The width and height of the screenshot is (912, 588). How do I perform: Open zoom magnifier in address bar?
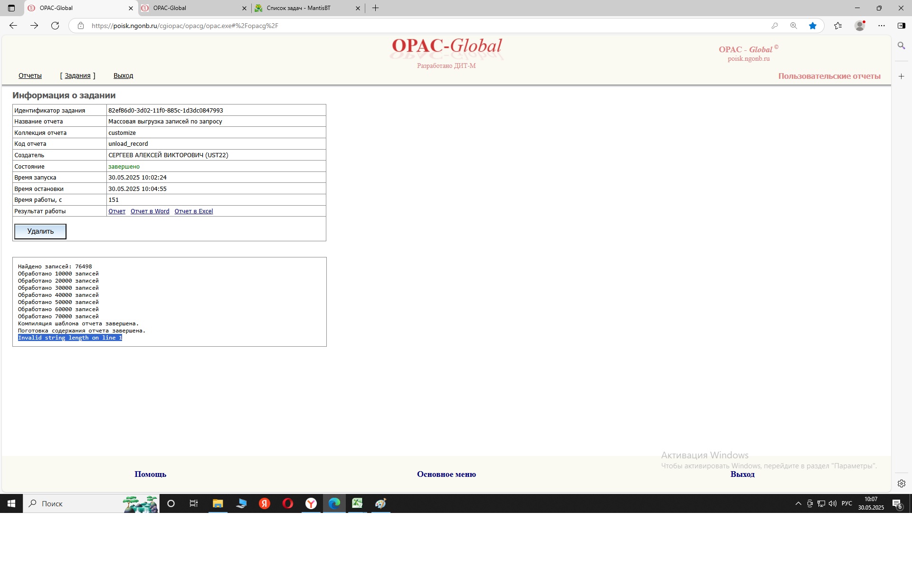tap(794, 26)
